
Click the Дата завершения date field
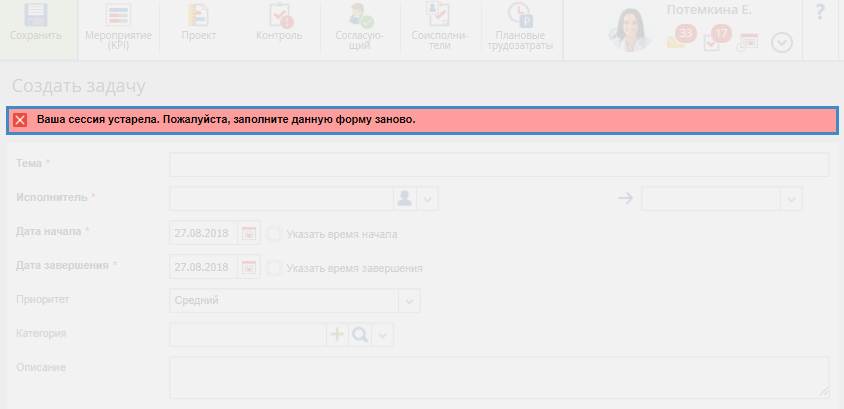tap(203, 267)
